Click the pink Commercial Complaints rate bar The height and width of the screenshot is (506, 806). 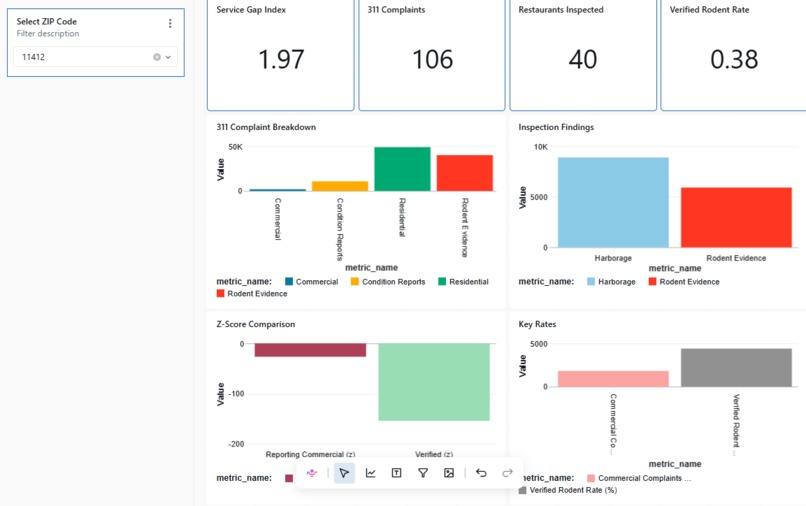point(613,379)
